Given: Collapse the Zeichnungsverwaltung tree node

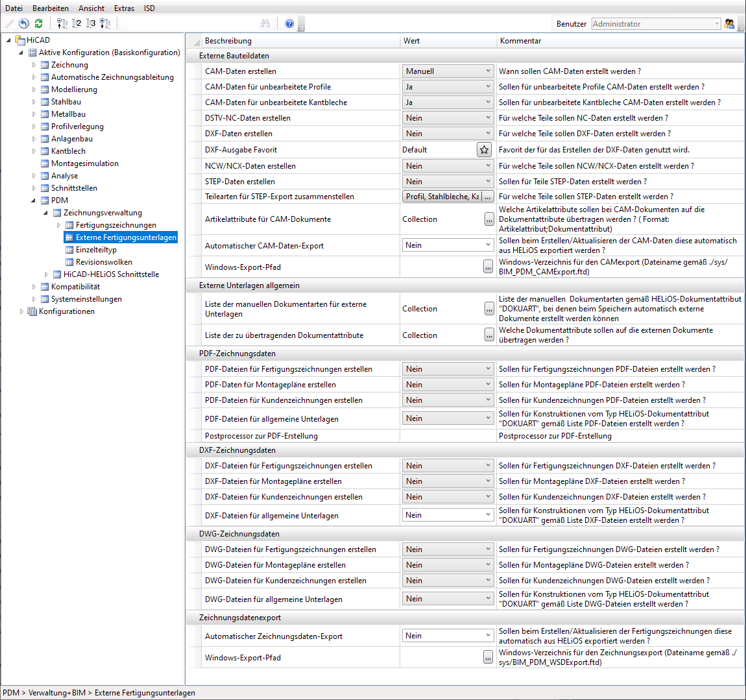Looking at the screenshot, I should click(x=46, y=213).
